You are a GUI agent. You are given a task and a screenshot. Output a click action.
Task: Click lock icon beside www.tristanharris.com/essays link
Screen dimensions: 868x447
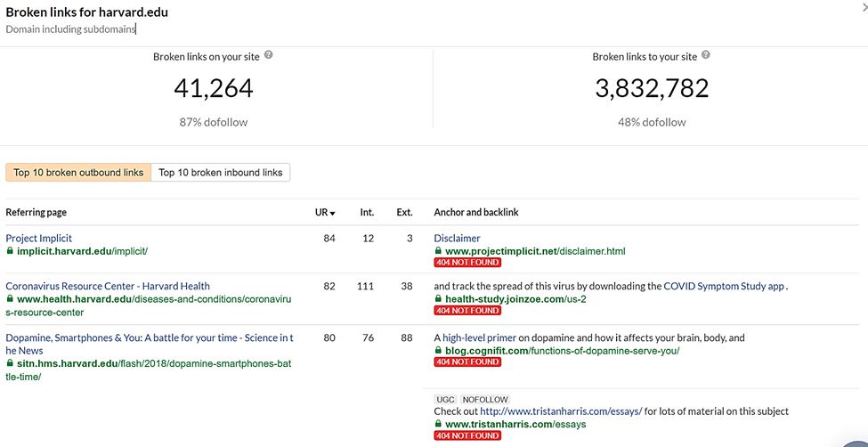pyautogui.click(x=438, y=424)
